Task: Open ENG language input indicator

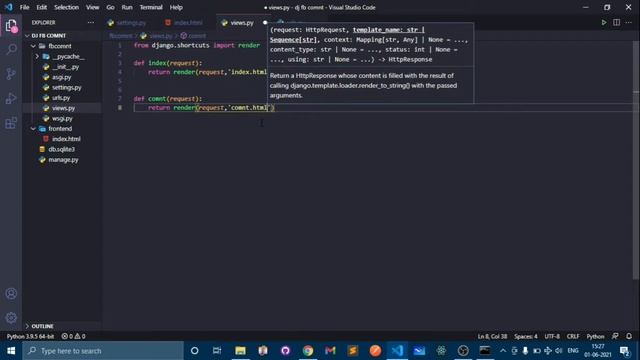Action: coord(573,351)
